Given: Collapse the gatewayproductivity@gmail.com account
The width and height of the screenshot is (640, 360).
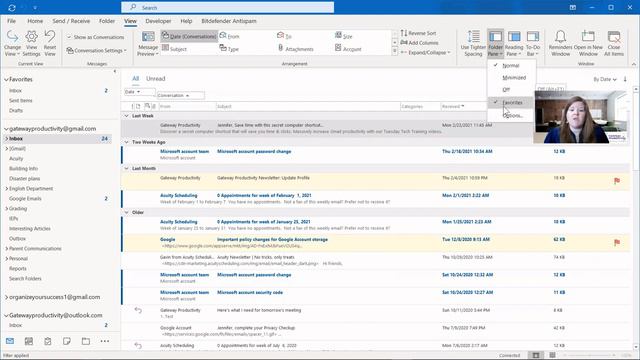Looking at the screenshot, I should (6, 129).
